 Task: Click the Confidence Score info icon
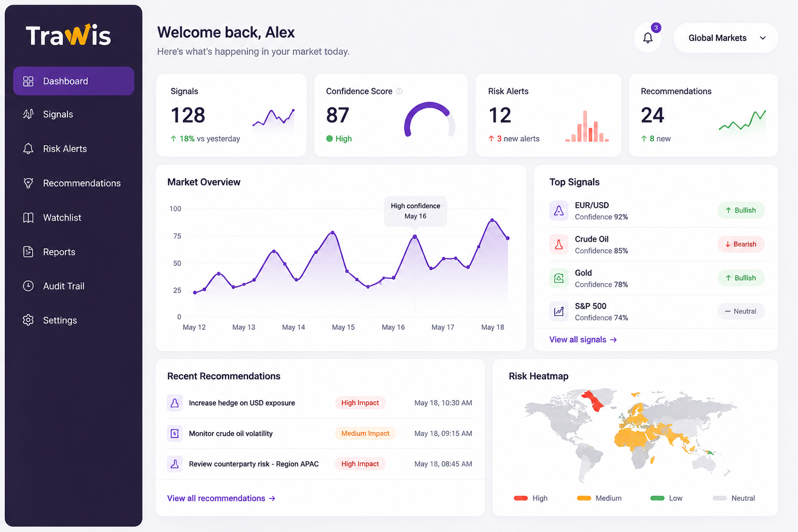click(399, 91)
